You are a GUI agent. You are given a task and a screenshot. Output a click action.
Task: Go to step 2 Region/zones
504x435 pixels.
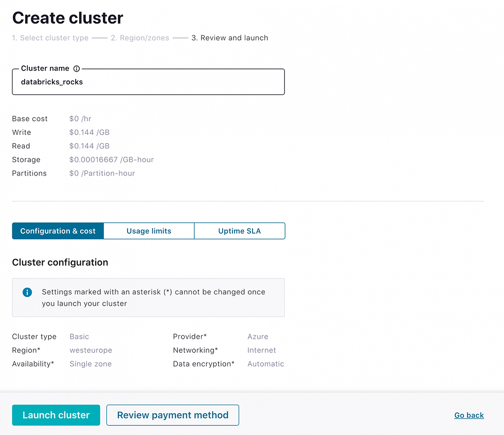[x=140, y=38]
